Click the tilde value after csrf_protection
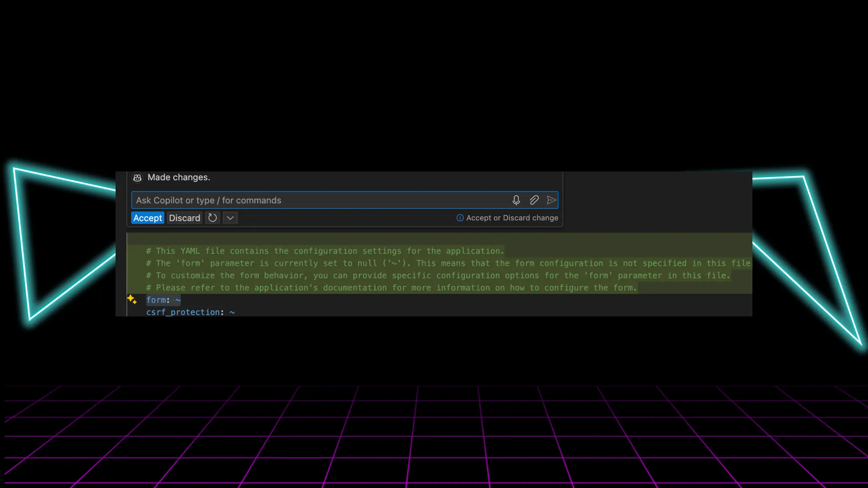 coord(232,312)
